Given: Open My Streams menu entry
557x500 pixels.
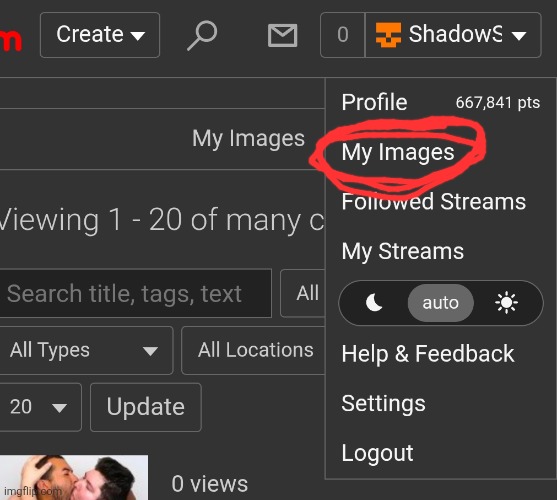Looking at the screenshot, I should (x=402, y=251).
